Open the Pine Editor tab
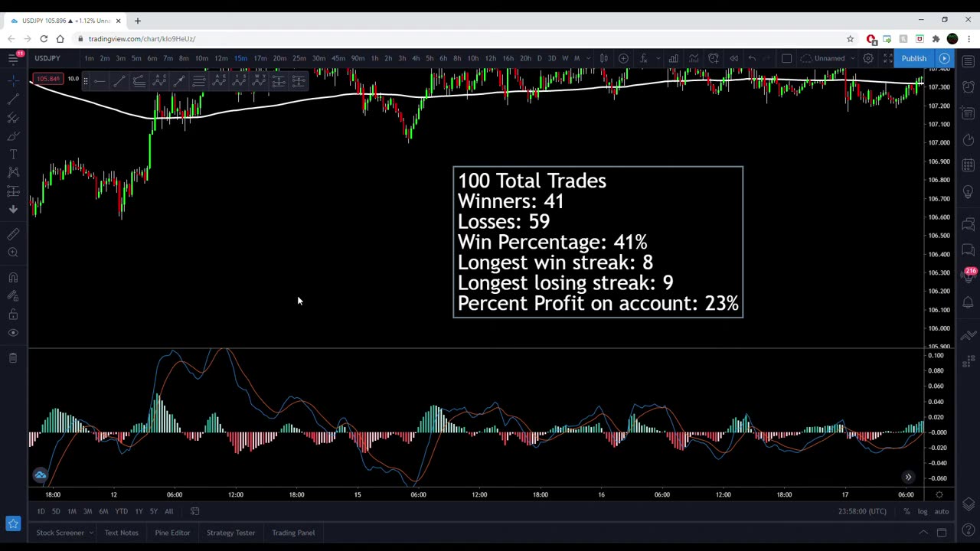The width and height of the screenshot is (980, 551). point(172,533)
